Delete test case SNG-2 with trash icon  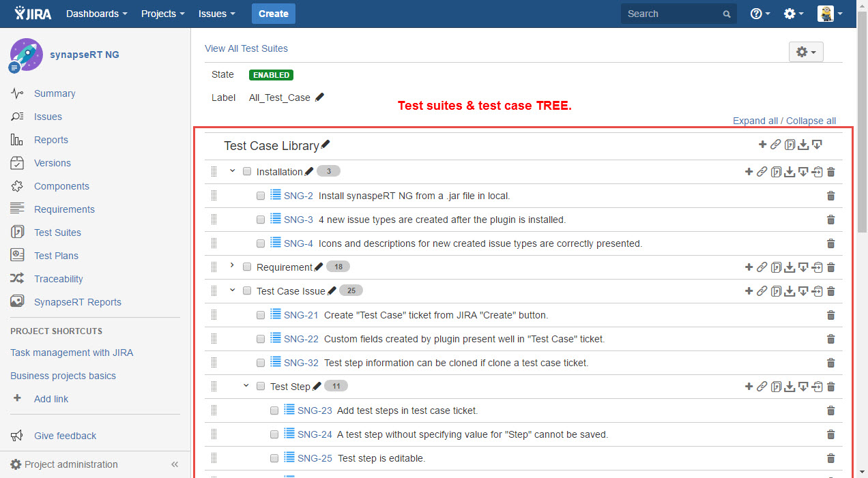pos(830,196)
